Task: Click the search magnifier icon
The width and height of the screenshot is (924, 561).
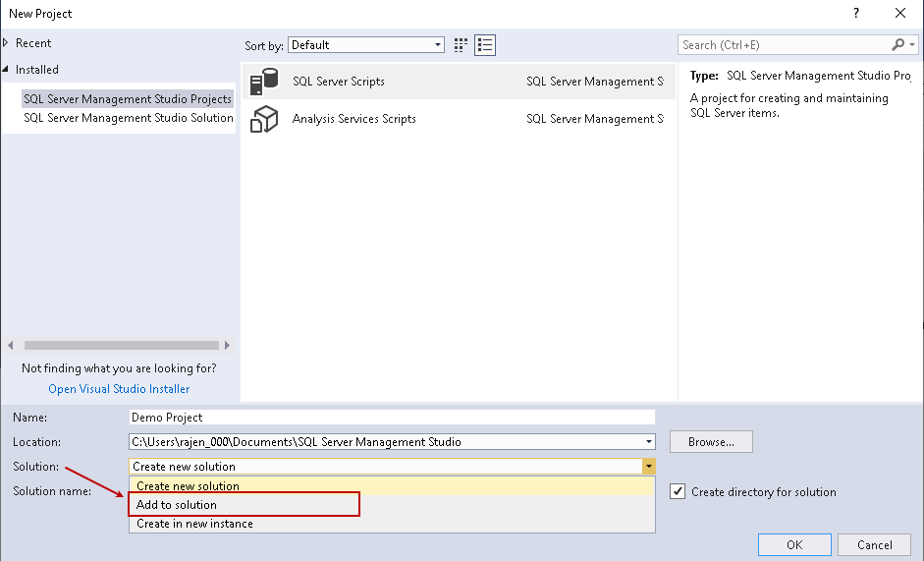Action: tap(898, 45)
